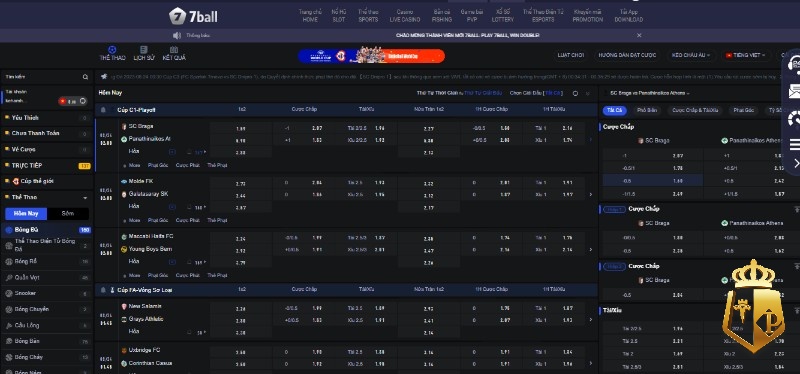Click the 7ball logo
The image size is (800, 374).
[193, 16]
